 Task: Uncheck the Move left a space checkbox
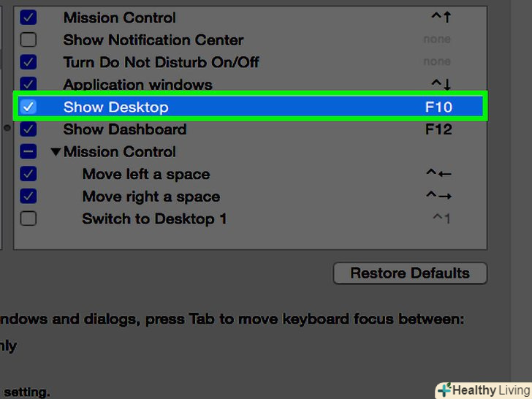(x=28, y=174)
